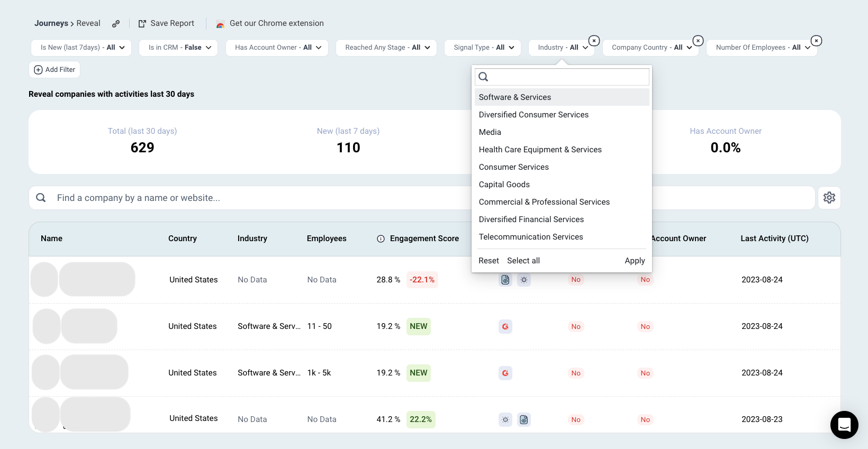Viewport: 868px width, 449px height.
Task: Focus the industry dropdown search field
Action: 562,77
